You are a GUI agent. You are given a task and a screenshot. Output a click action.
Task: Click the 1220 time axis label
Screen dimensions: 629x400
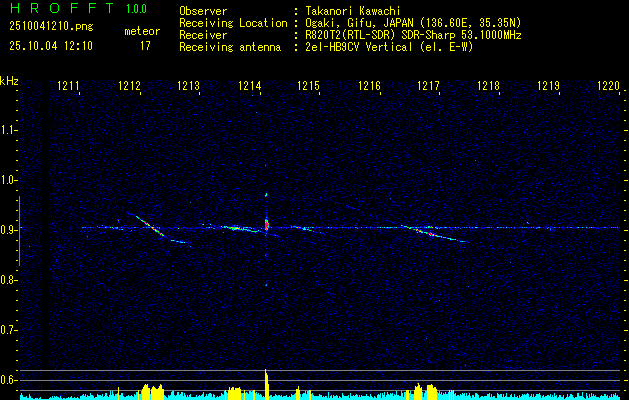tap(609, 85)
